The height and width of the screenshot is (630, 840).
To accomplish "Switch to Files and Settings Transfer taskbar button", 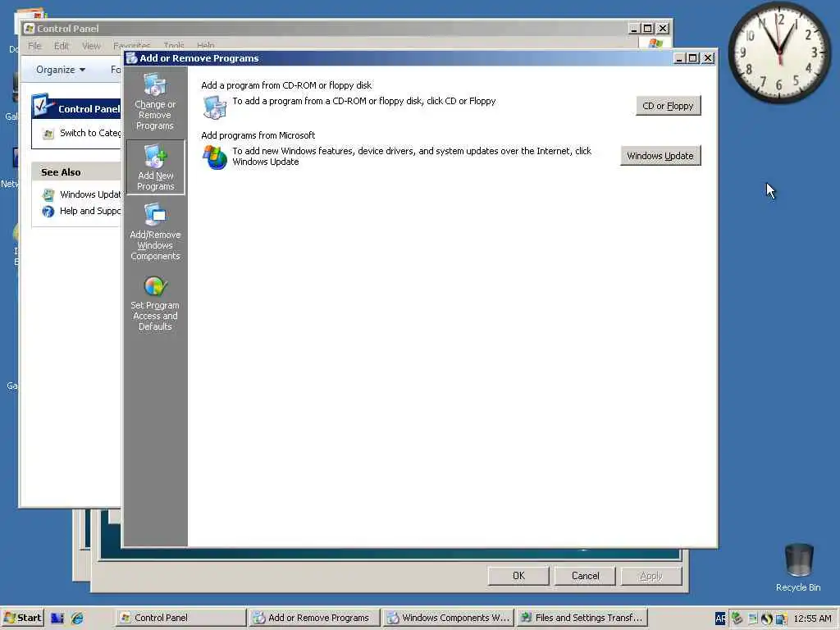I will point(582,618).
